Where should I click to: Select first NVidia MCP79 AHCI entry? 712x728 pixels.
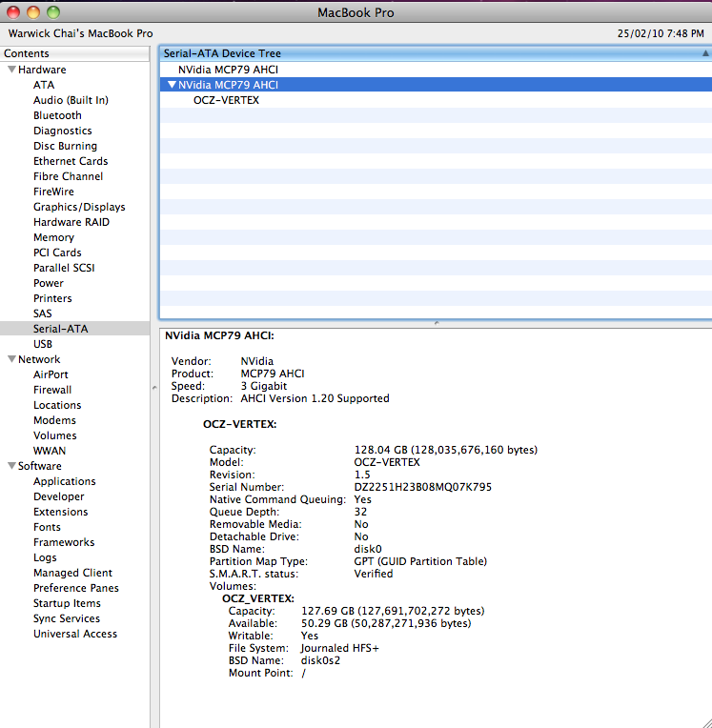tap(436, 70)
